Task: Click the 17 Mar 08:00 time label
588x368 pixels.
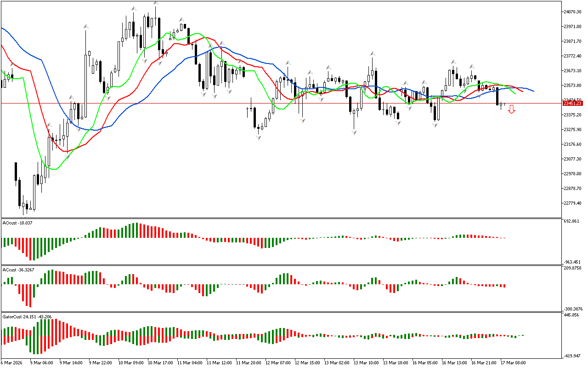Action: [x=514, y=362]
